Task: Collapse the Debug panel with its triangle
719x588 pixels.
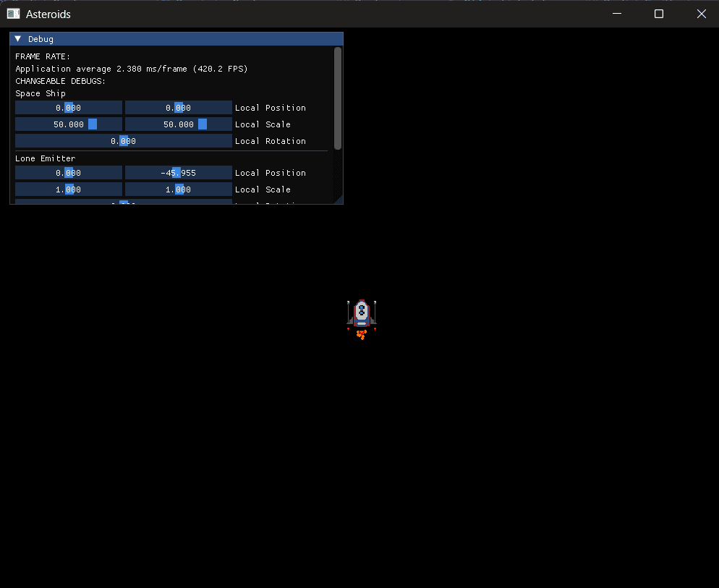Action: (x=18, y=39)
